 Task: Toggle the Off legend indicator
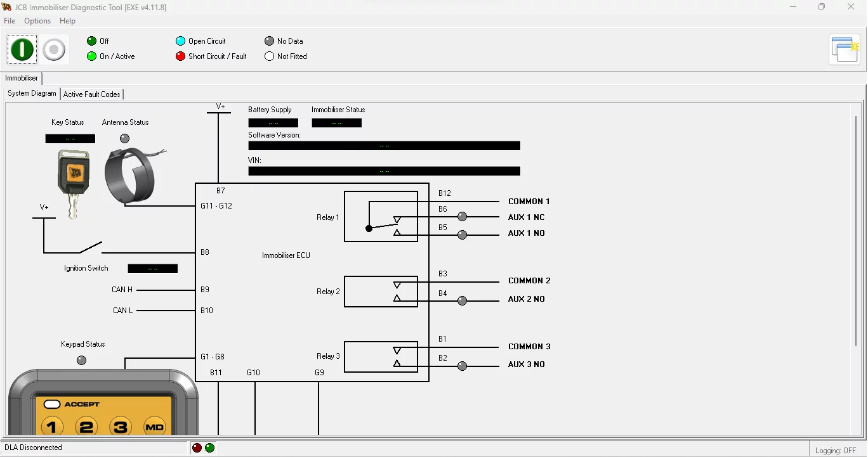[91, 41]
